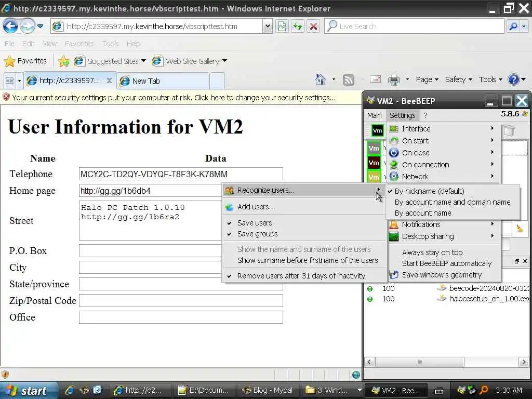
Task: Open the Edit menu in Internet Explorer
Action: coord(29,44)
